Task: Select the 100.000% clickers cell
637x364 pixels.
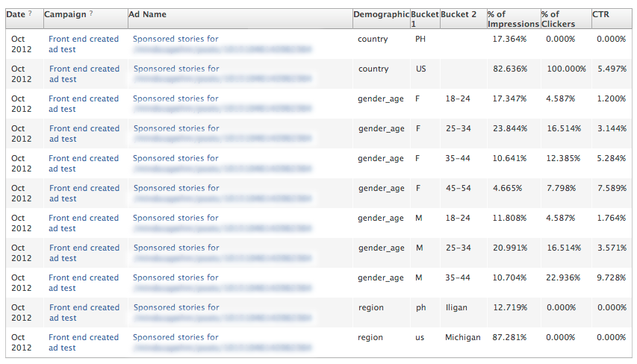Action: [566, 69]
